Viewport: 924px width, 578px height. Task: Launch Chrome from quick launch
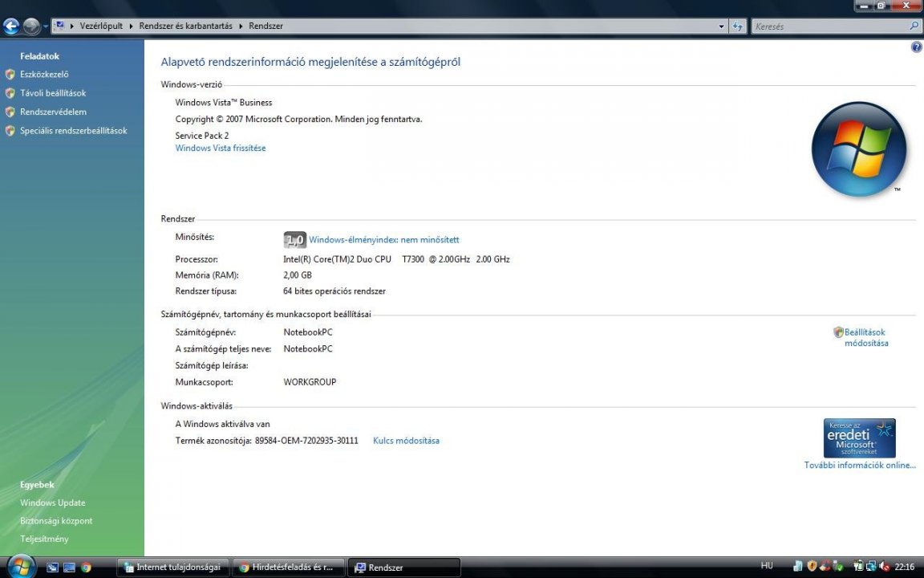[86, 568]
